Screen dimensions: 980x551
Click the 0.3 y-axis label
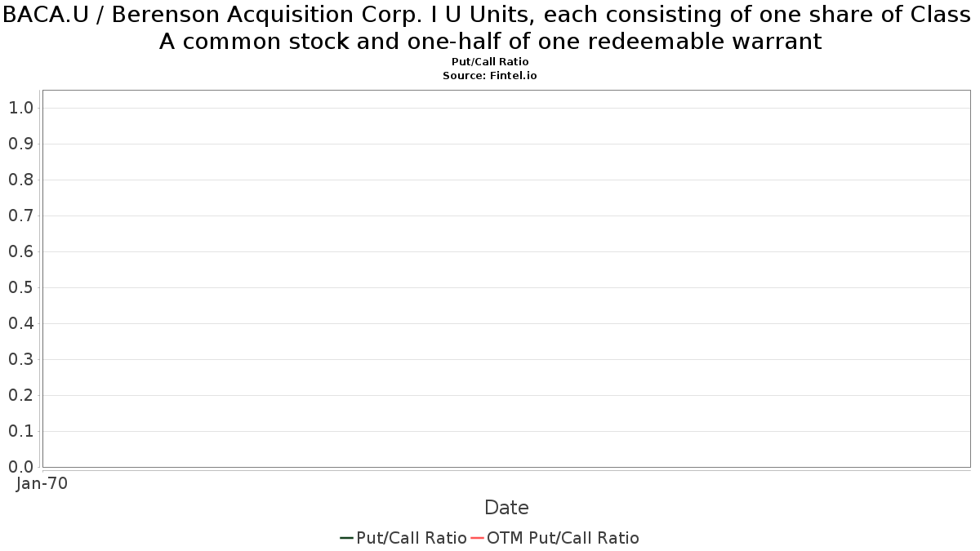(x=20, y=359)
